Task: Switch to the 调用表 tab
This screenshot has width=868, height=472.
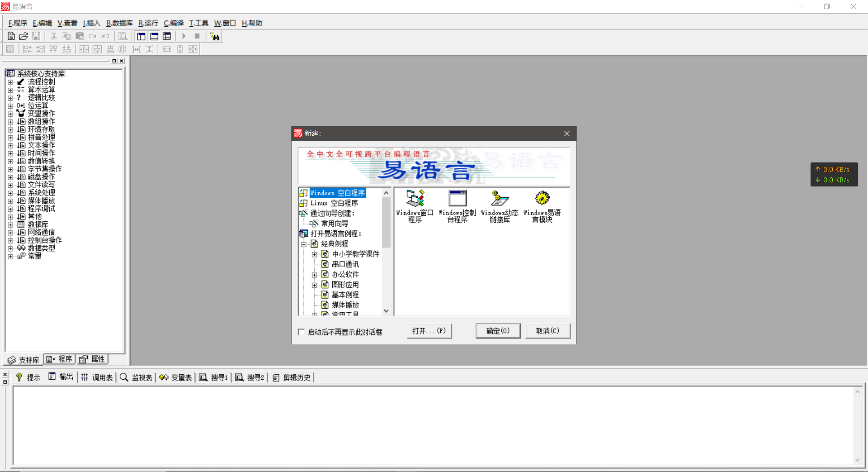Action: [x=97, y=377]
